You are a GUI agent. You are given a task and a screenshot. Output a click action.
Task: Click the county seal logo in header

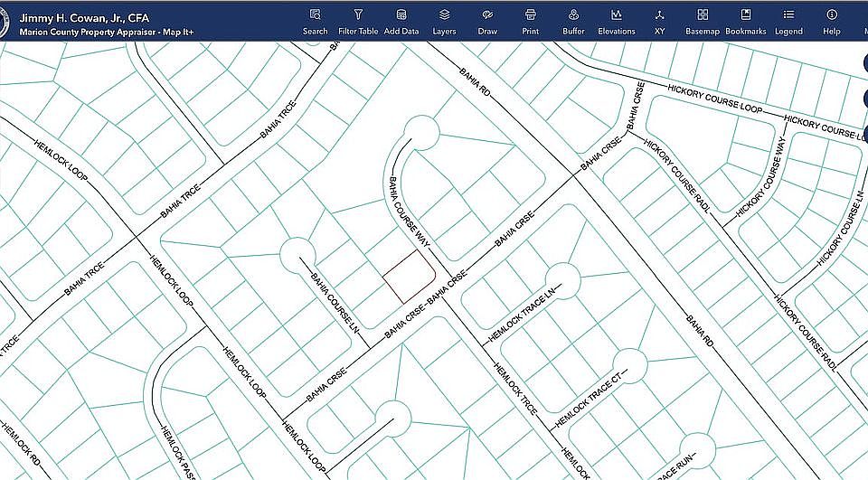click(x=4, y=22)
